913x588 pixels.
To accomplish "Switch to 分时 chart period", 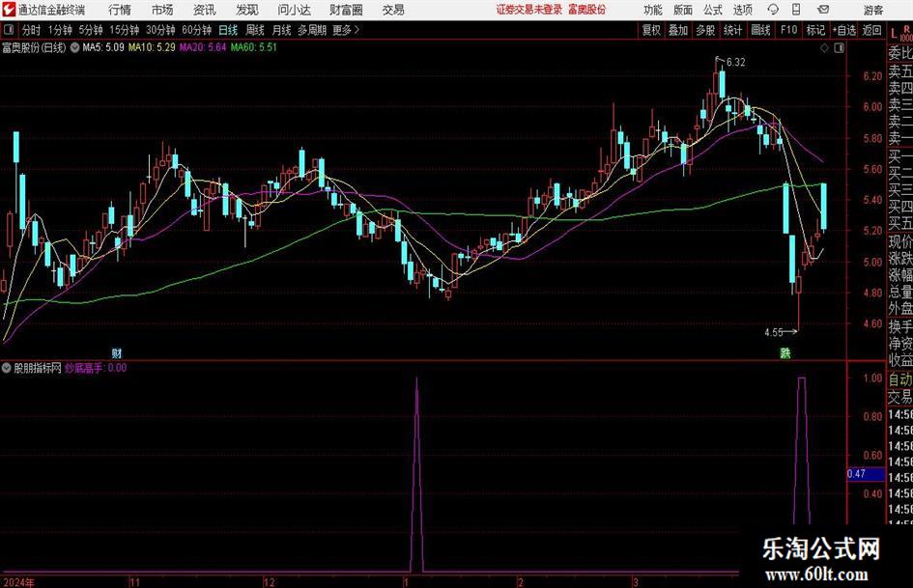I will pyautogui.click(x=32, y=30).
